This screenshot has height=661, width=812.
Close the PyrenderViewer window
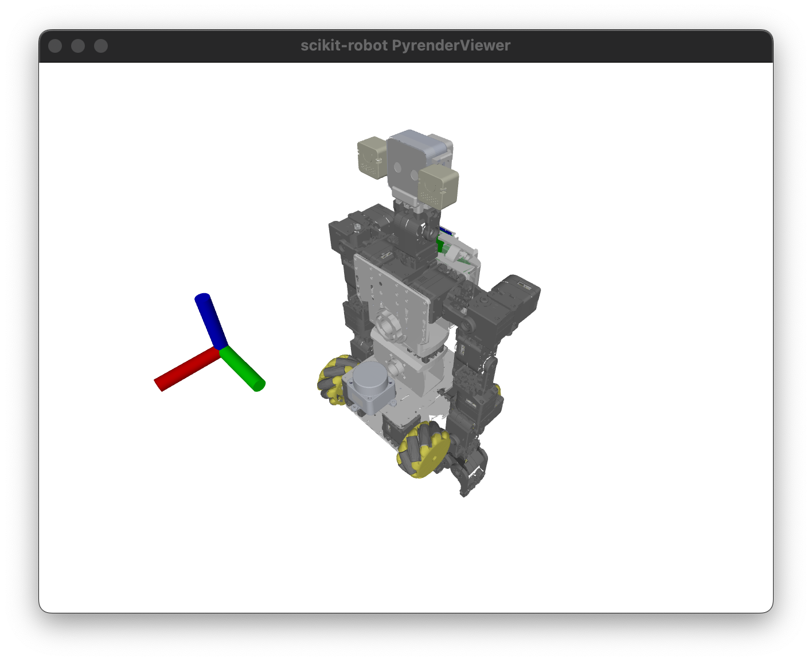pos(55,46)
